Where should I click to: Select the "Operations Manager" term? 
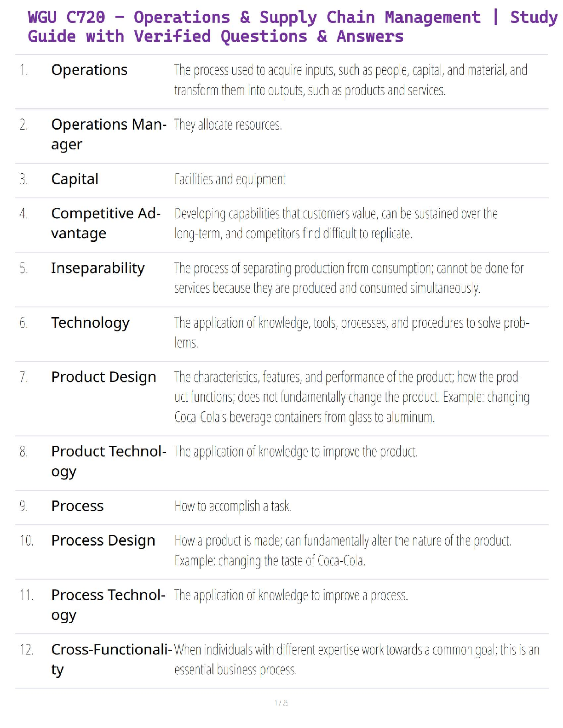click(x=109, y=134)
